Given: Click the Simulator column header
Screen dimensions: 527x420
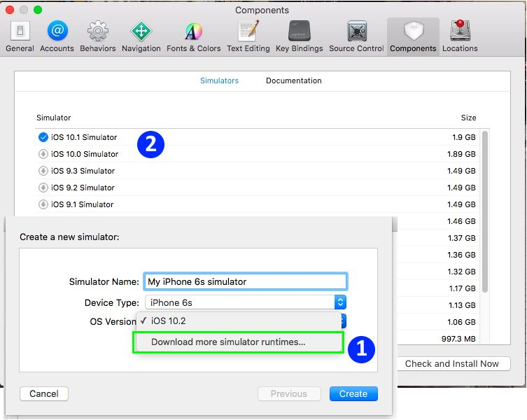Looking at the screenshot, I should (x=54, y=118).
